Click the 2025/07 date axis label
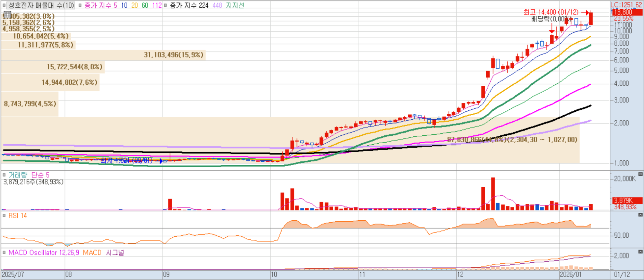The height and width of the screenshot is (280, 644). pyautogui.click(x=13, y=274)
